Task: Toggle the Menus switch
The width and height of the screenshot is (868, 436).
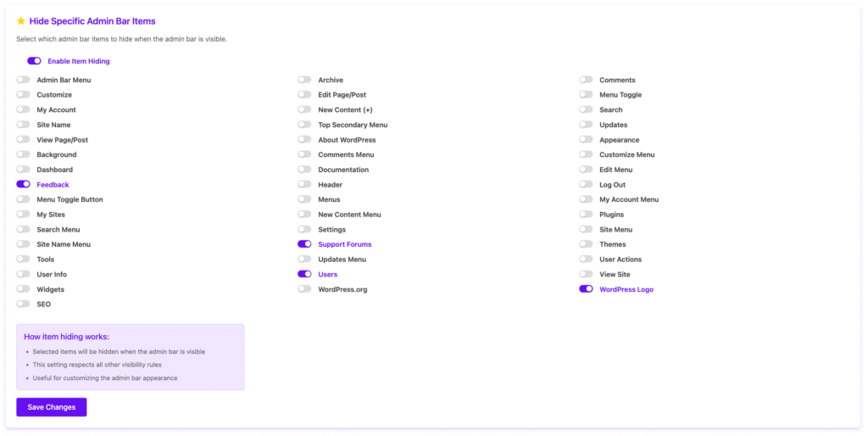Action: point(304,199)
